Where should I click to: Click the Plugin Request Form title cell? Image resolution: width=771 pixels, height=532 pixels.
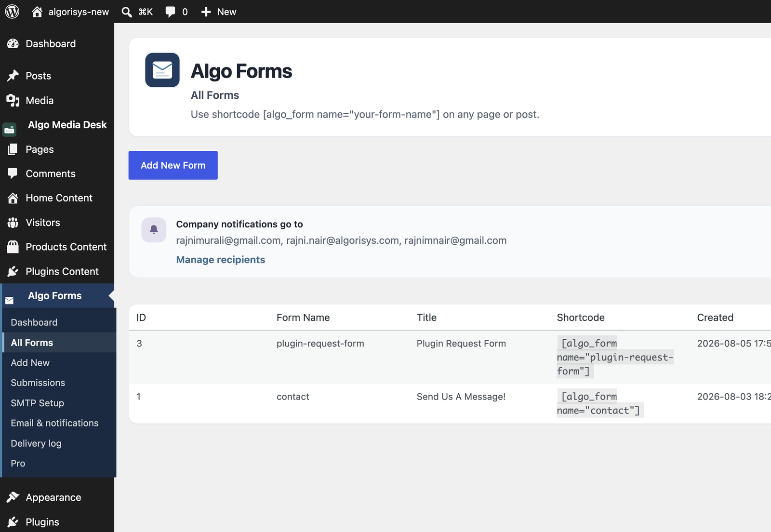(x=461, y=344)
